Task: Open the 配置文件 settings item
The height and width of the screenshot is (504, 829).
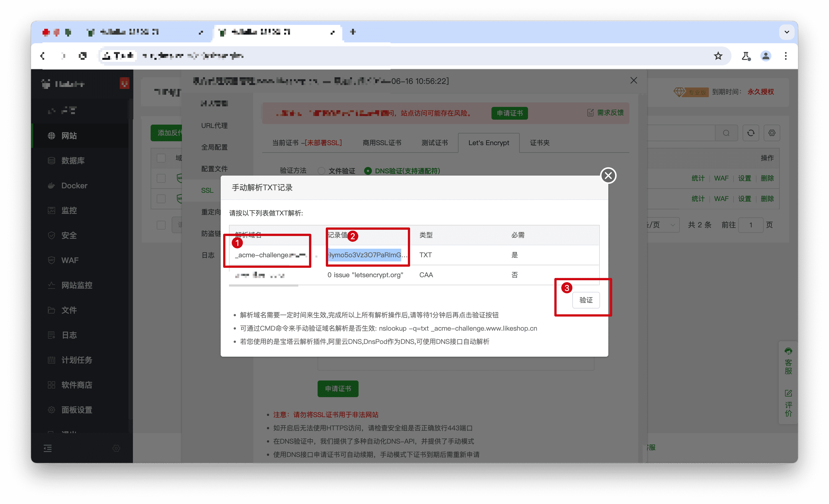Action: pos(214,169)
